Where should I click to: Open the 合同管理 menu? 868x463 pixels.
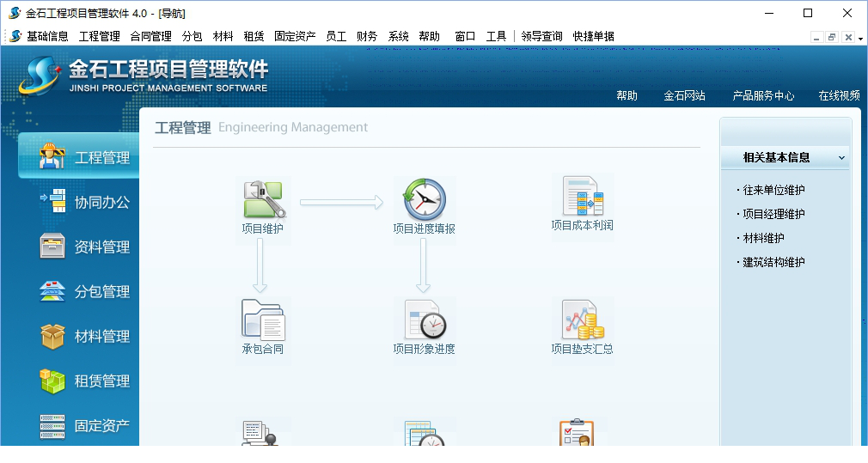click(x=150, y=37)
